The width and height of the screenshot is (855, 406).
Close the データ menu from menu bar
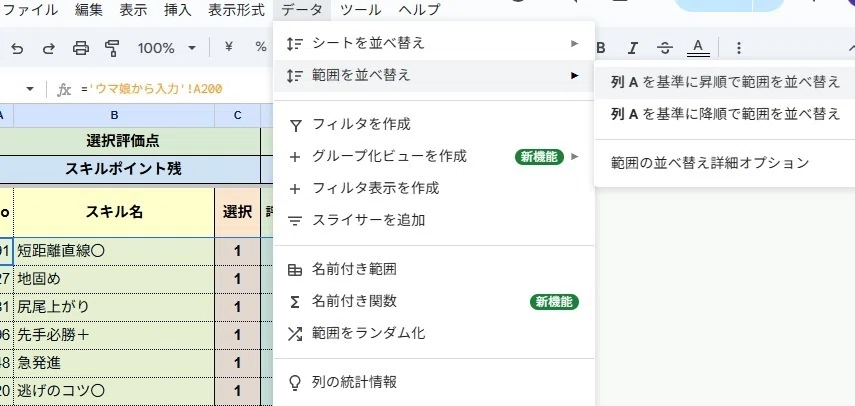click(x=303, y=10)
